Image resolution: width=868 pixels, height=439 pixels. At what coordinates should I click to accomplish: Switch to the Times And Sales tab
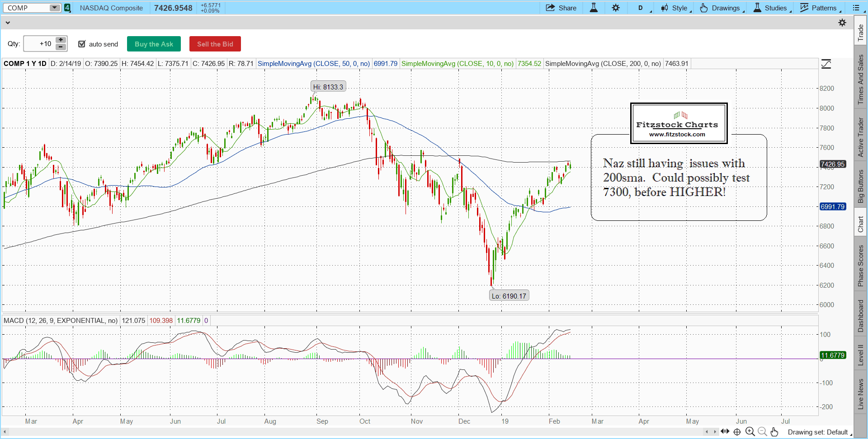(x=860, y=79)
